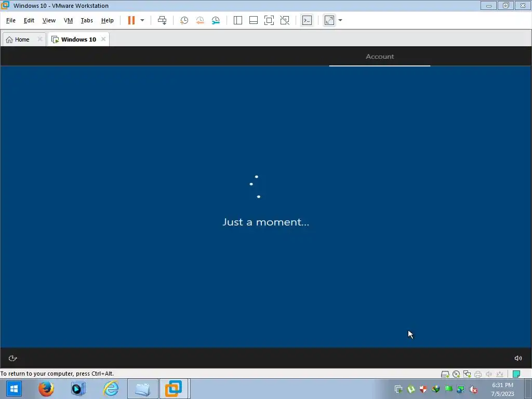
Task: Click the CD/DVD drive status icon
Action: (x=456, y=374)
